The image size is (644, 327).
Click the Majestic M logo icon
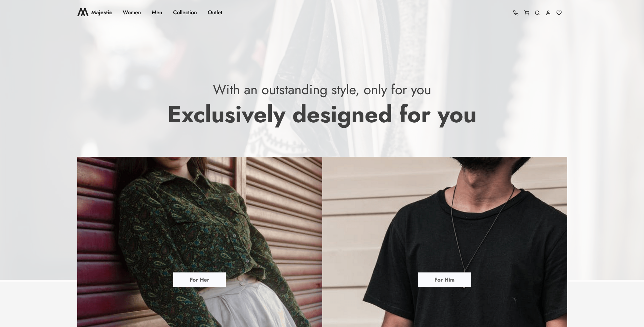(x=83, y=12)
